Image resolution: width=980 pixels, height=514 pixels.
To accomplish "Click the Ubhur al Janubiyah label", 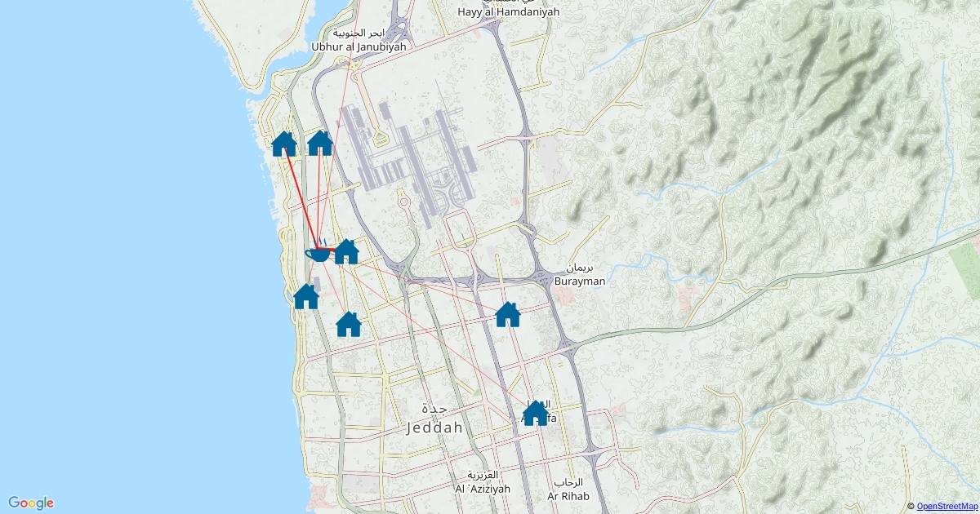I will 359,47.
